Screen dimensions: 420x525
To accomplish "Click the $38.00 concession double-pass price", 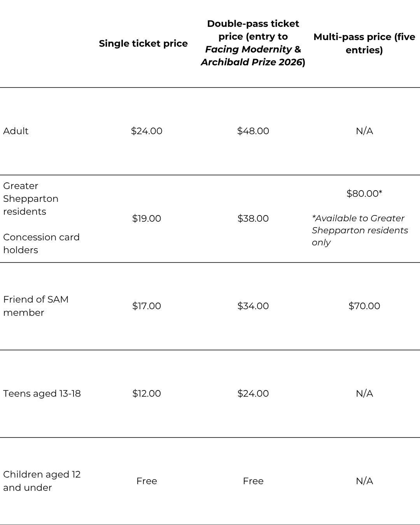I will (x=253, y=219).
